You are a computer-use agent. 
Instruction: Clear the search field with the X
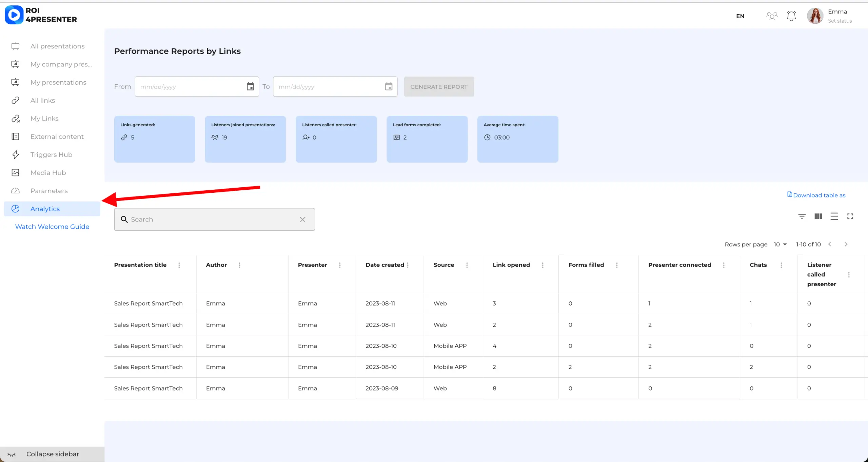tap(302, 219)
